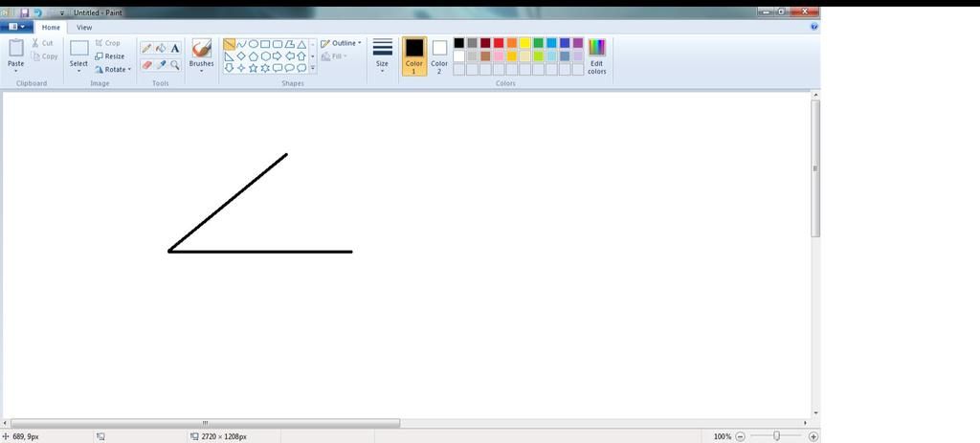980x443 pixels.
Task: Choose the Cloud callout shape
Action: [x=301, y=68]
